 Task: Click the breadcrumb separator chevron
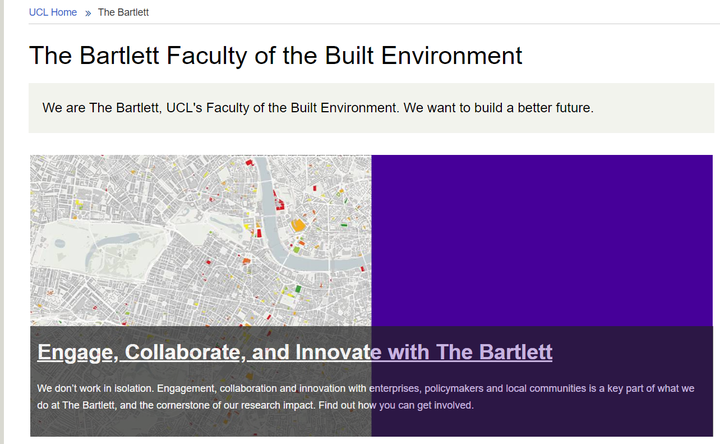(x=88, y=13)
